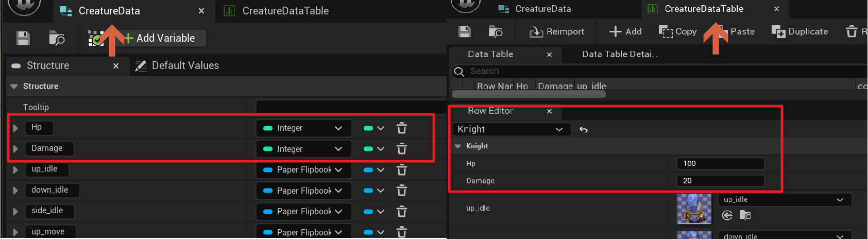The image size is (868, 239).
Task: Click the up_idle variable name field
Action: coord(46,169)
